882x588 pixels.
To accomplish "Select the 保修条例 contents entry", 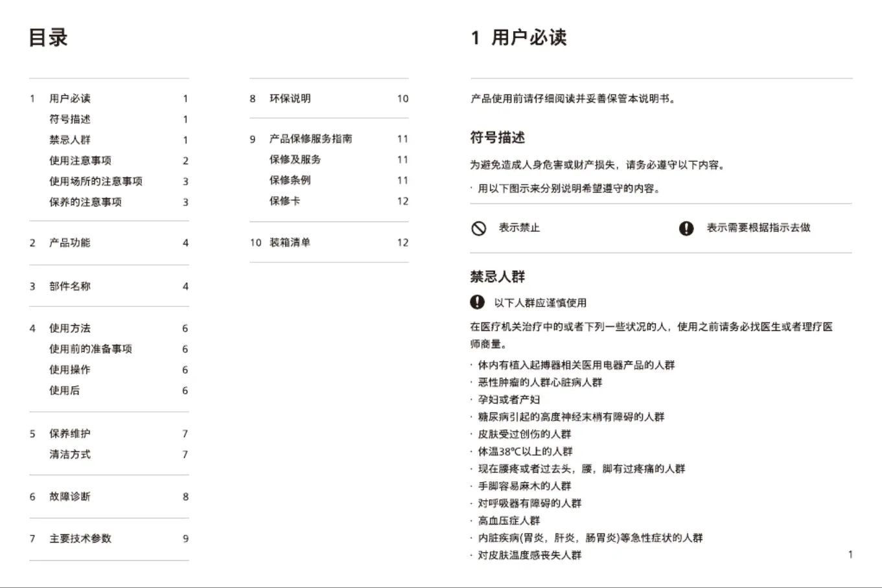I will coord(290,180).
